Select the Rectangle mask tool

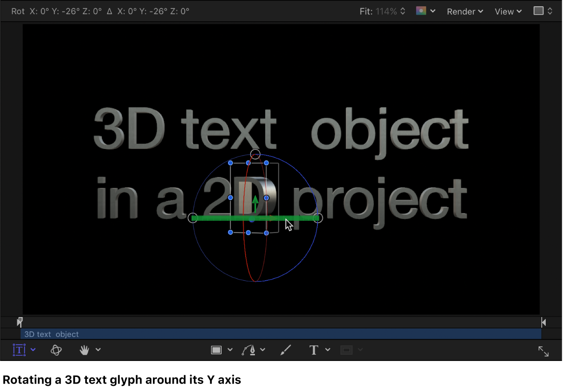[x=217, y=350]
